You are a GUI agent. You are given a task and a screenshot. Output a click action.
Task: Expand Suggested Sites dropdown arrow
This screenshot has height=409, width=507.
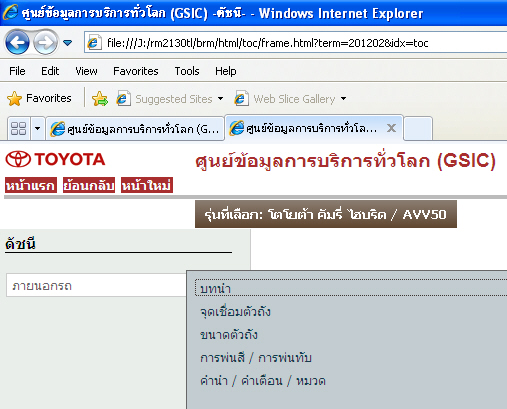[220, 99]
